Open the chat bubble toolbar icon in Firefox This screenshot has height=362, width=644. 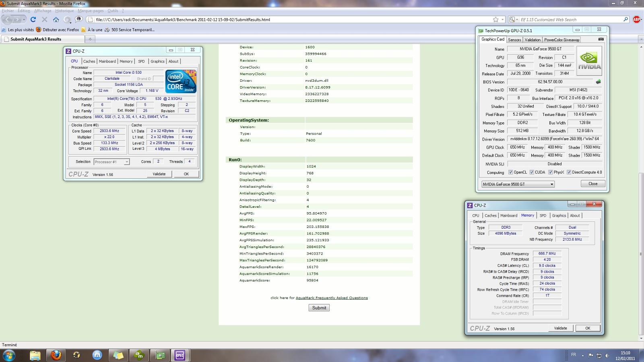tap(79, 19)
